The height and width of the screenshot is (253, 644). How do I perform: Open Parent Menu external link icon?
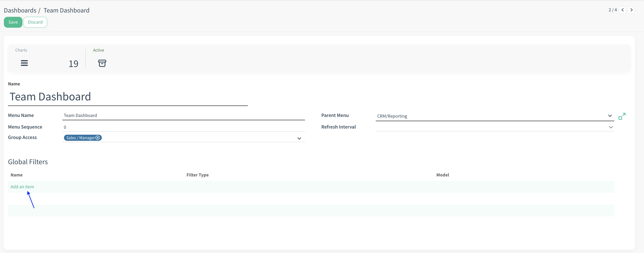(622, 116)
